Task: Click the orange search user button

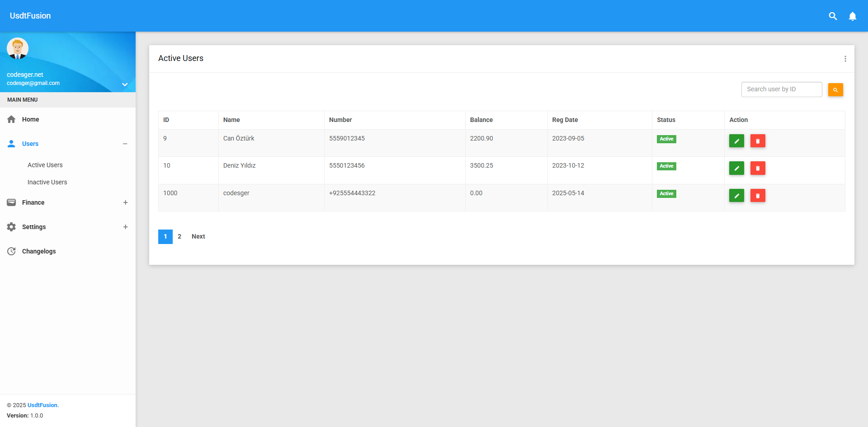Action: 835,90
